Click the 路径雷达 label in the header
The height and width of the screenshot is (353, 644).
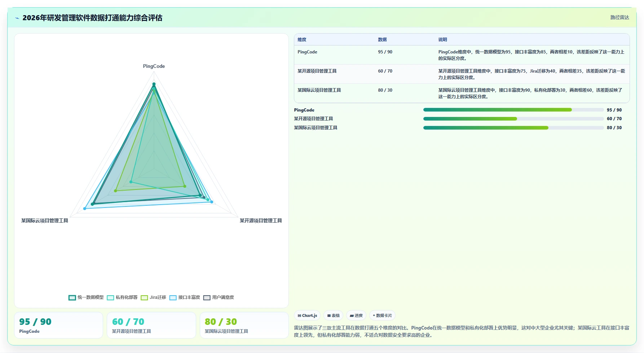tap(619, 17)
